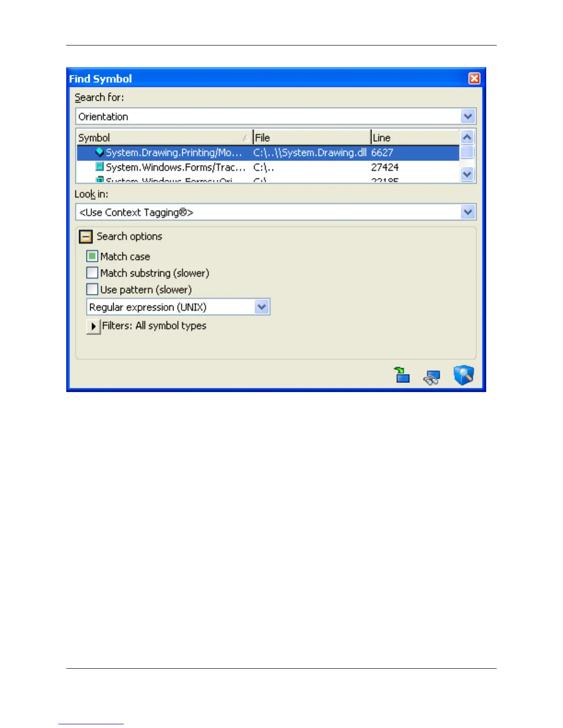Viewport: 563px width, 728px height.
Task: Enable Use pattern (slower) checkbox
Action: tap(92, 289)
